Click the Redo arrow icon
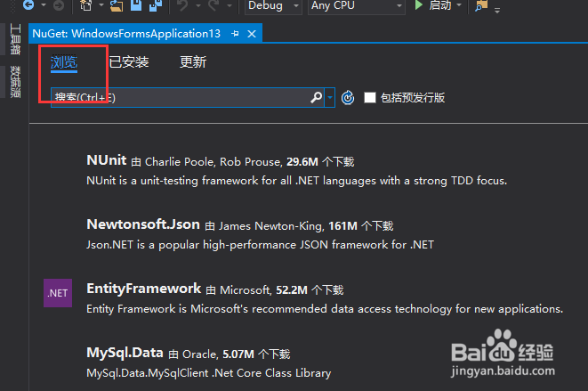 pyautogui.click(x=213, y=4)
